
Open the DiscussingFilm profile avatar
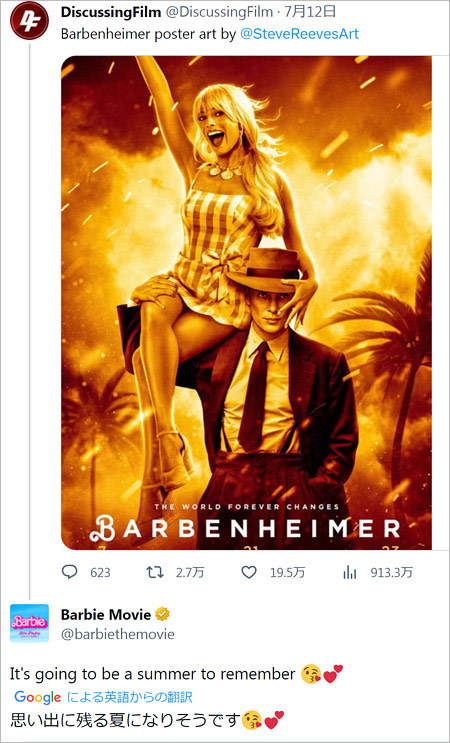tap(29, 20)
